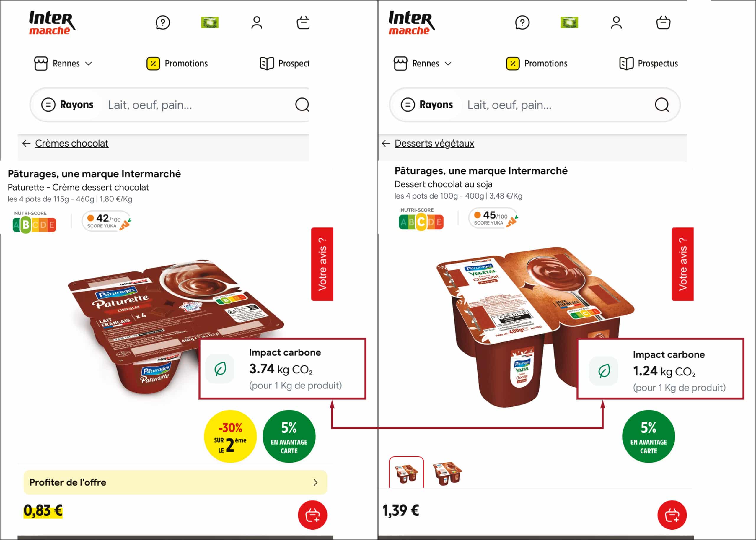Select second product thumbnail of soja dessert
The height and width of the screenshot is (540, 756).
(447, 473)
